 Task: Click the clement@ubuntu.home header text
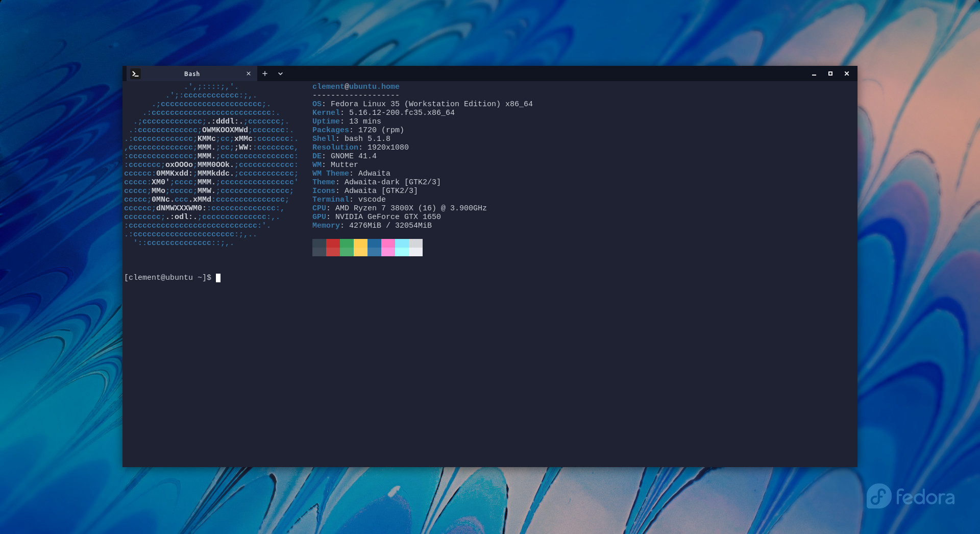[356, 87]
